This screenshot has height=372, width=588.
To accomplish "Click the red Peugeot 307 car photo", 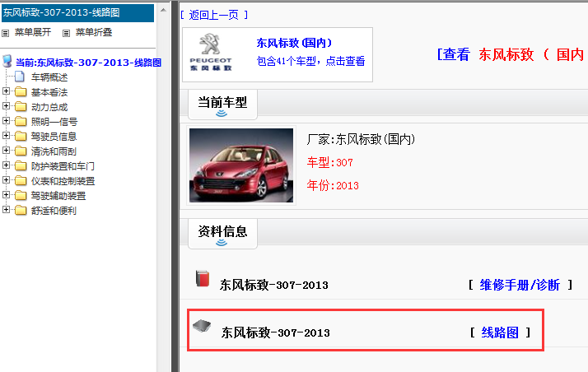I will [x=241, y=165].
